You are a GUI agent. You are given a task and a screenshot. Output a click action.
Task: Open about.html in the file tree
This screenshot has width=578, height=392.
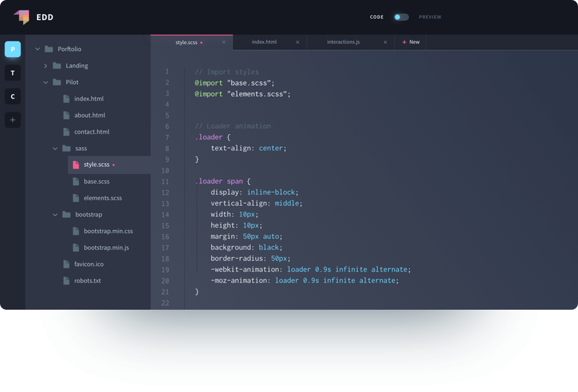click(x=89, y=115)
